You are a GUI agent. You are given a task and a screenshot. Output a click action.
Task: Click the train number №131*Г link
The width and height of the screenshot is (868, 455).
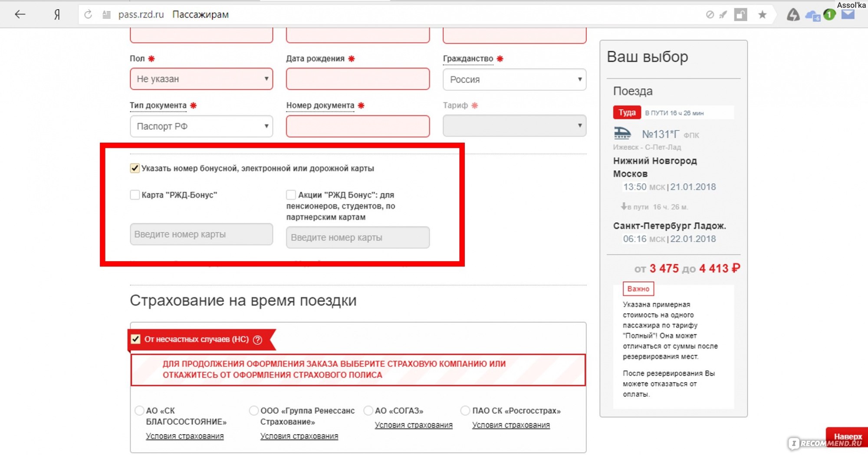click(x=660, y=134)
